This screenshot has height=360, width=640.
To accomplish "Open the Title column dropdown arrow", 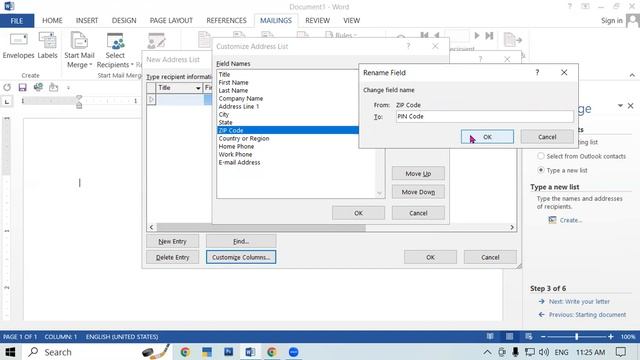I will tap(198, 88).
